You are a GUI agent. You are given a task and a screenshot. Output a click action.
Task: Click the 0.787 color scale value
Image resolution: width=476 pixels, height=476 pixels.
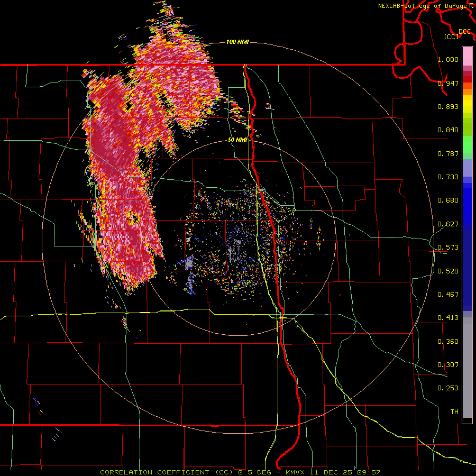coord(448,153)
